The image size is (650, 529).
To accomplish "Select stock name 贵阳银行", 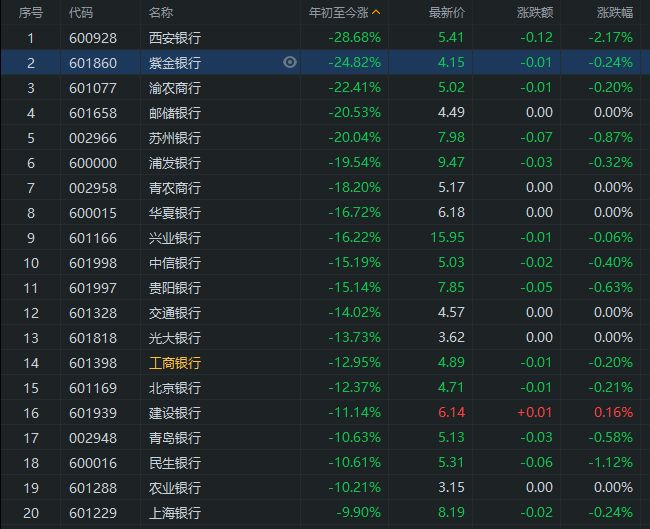I will coord(175,288).
